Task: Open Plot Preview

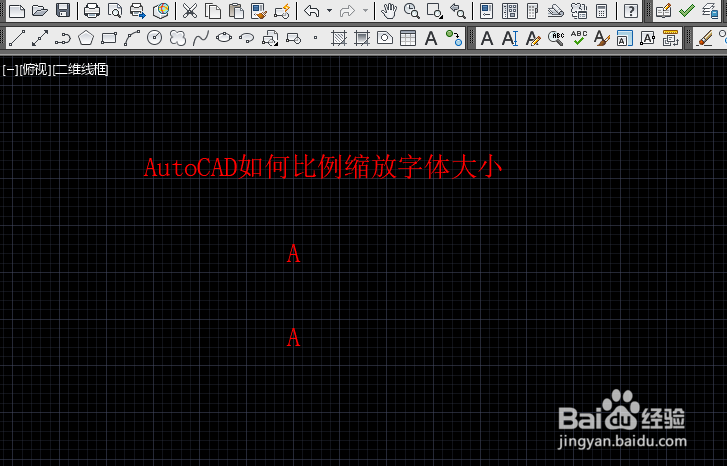Action: [x=115, y=10]
